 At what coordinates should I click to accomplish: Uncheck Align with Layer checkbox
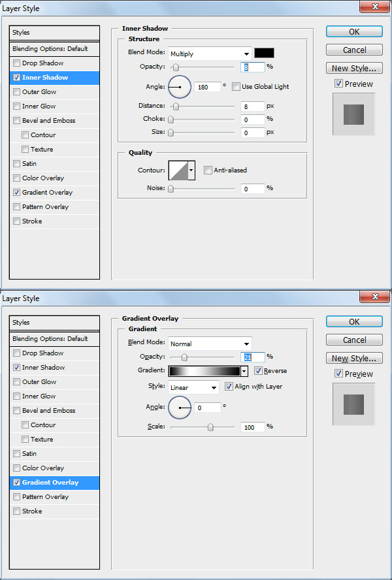[x=229, y=386]
